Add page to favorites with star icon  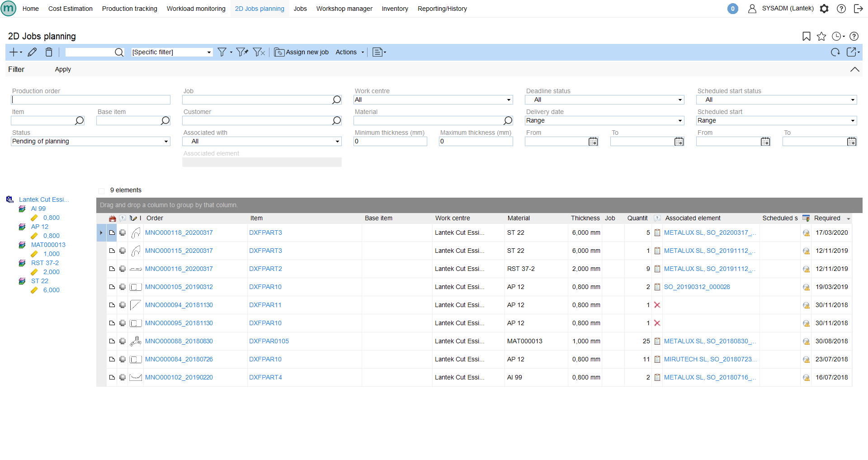[x=821, y=37]
